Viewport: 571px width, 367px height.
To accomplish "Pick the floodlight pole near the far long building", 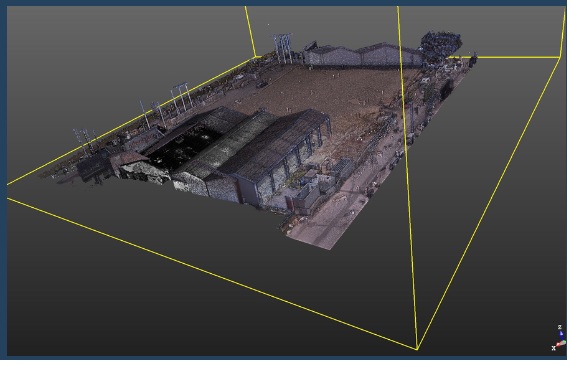I will [x=283, y=48].
